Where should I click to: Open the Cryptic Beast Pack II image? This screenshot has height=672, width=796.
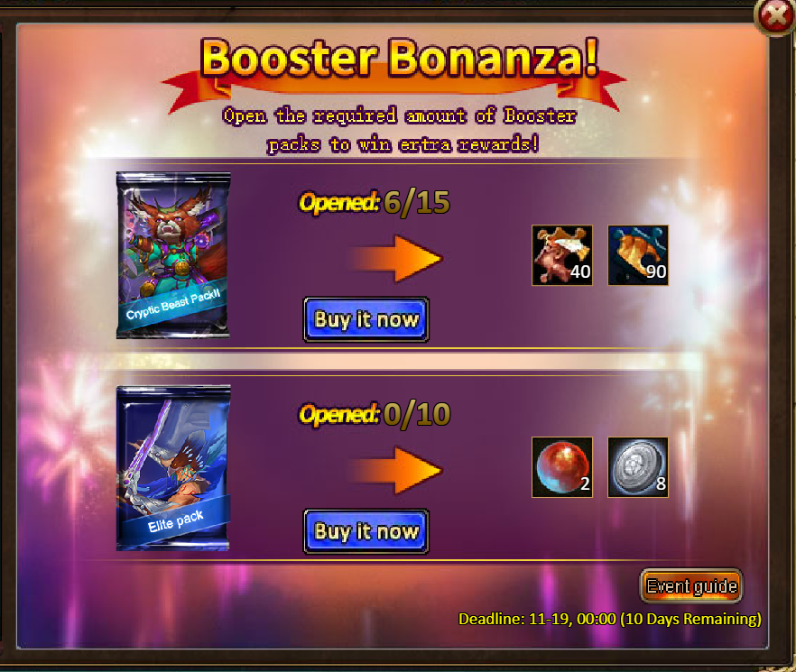(x=173, y=254)
